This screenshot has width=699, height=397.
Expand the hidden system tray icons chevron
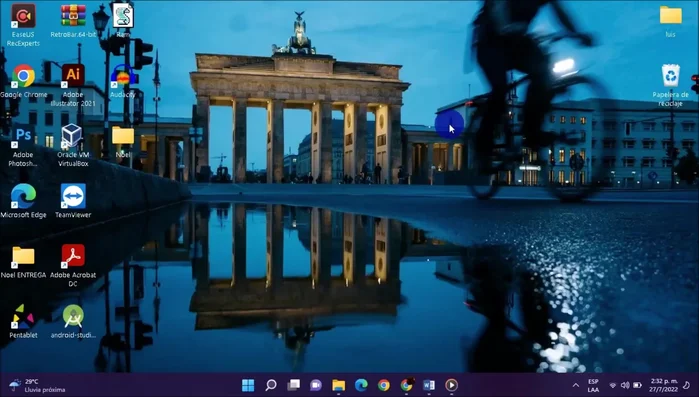coord(576,385)
